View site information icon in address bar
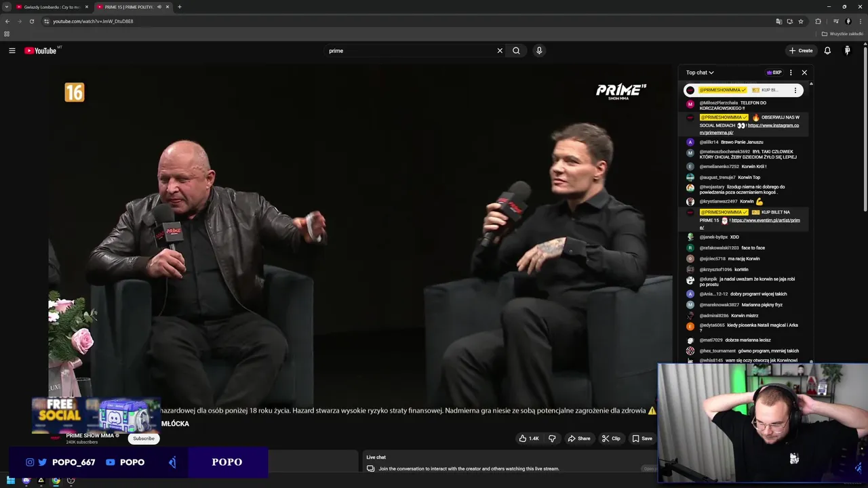 (46, 21)
